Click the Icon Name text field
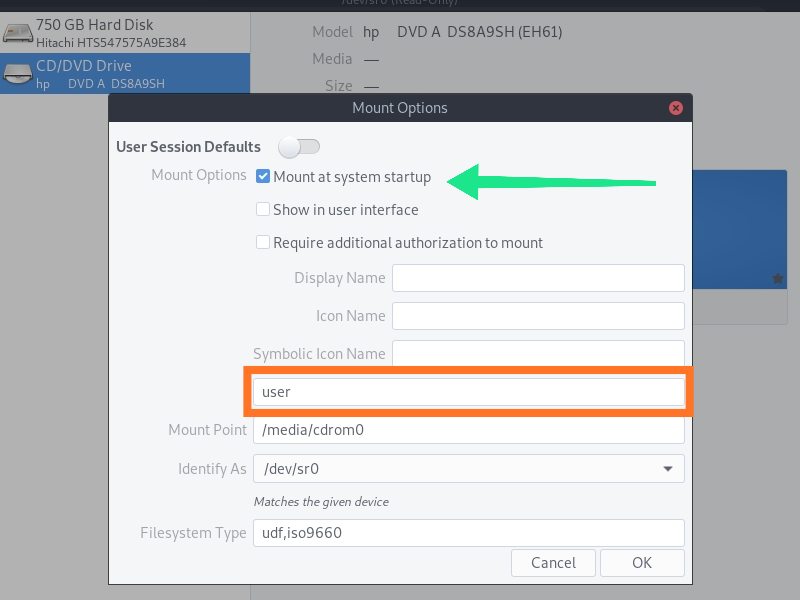The image size is (800, 600). tap(538, 316)
